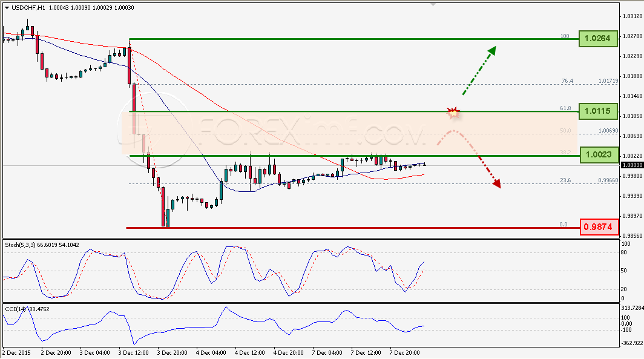The width and height of the screenshot is (644, 359).
Task: Click the CCI scale value 313.7284
Action: (632, 308)
